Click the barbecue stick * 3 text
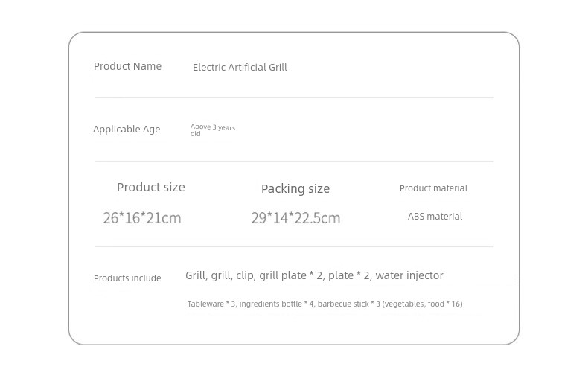Image resolution: width=588 pixels, height=390 pixels. (x=349, y=304)
